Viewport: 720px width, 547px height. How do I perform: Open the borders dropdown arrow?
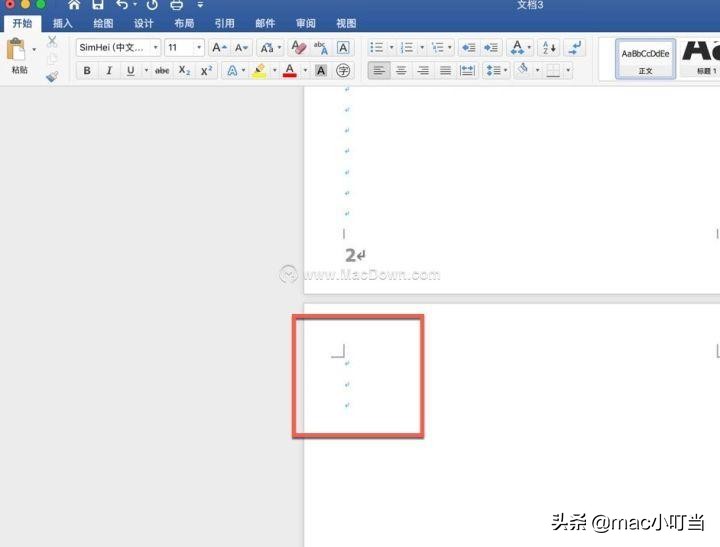[x=568, y=70]
